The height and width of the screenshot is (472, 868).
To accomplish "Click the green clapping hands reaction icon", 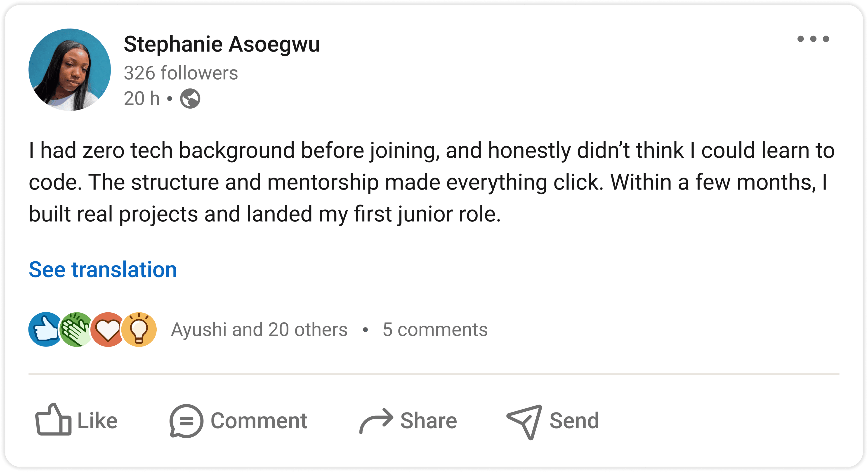I will (x=76, y=329).
